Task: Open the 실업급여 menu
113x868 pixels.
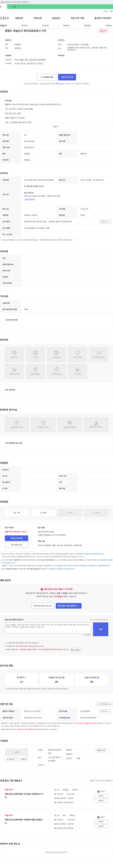Action: [56, 18]
